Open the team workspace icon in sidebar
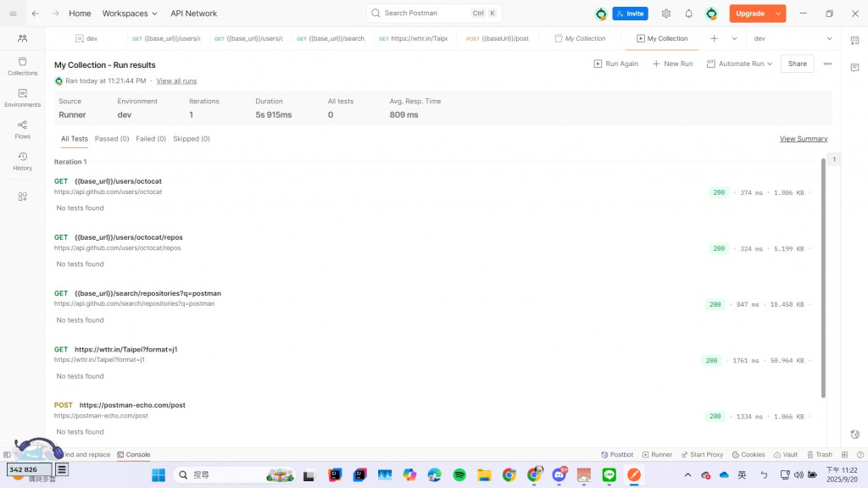The width and height of the screenshot is (868, 488). (22, 38)
